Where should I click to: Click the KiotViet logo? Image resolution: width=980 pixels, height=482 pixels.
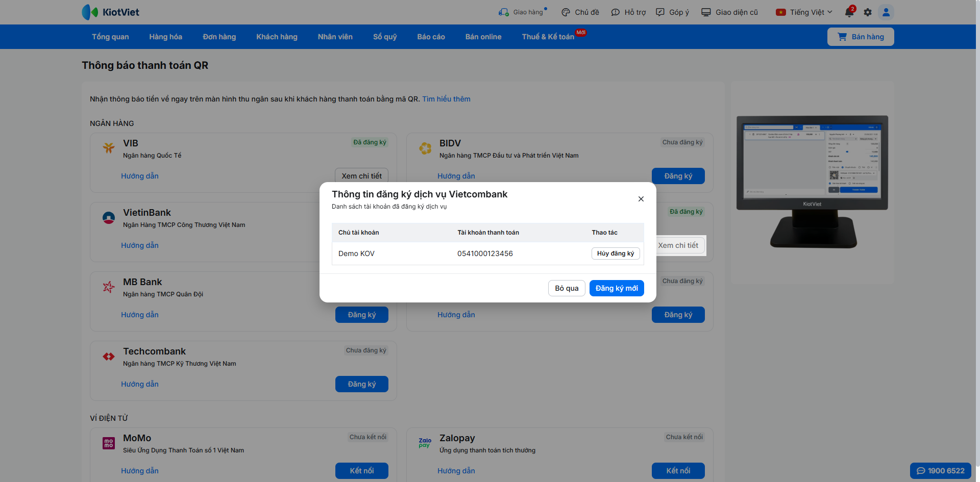(x=111, y=12)
